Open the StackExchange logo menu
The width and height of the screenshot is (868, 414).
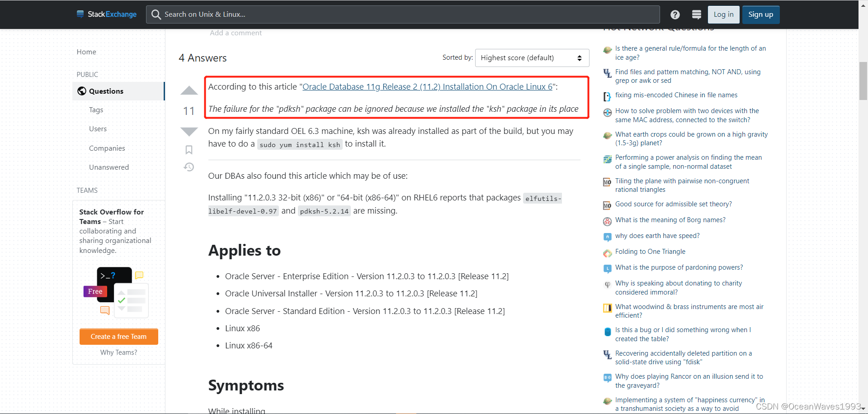click(x=107, y=14)
